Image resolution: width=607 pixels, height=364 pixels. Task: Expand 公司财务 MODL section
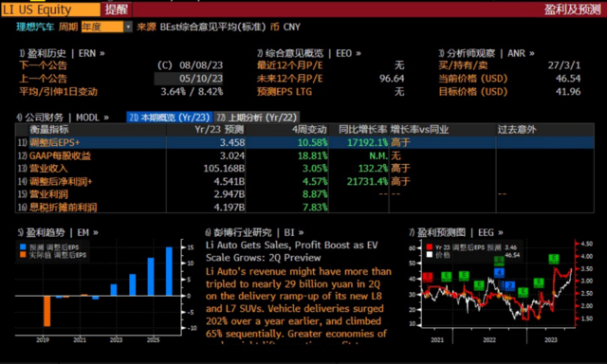[x=63, y=118]
